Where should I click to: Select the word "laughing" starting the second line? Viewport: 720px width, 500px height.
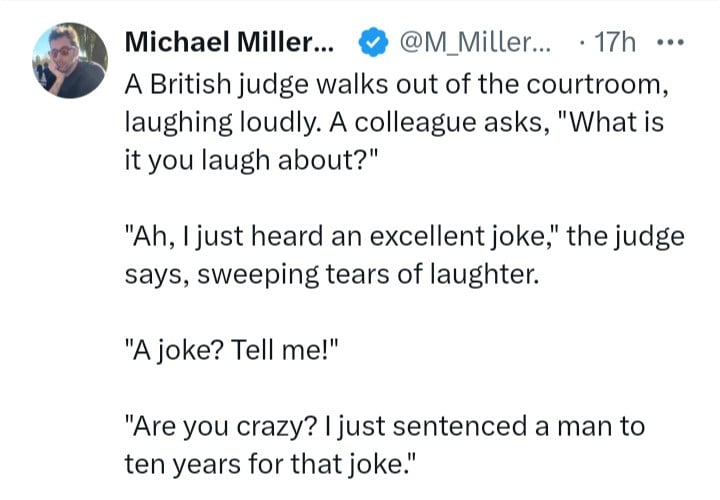tap(179, 124)
